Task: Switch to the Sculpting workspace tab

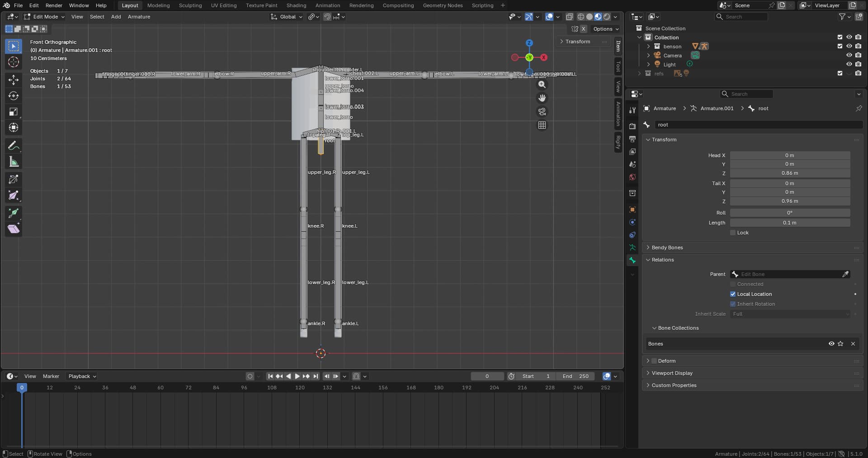Action: tap(190, 5)
